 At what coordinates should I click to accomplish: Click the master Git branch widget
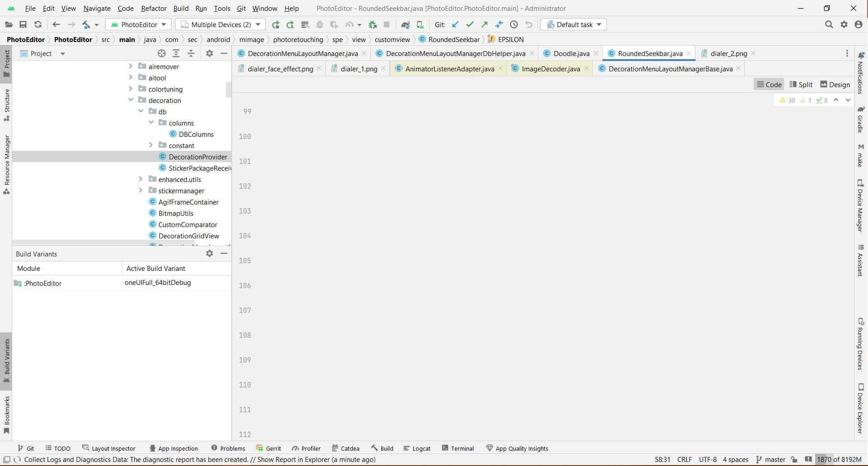coord(771,459)
